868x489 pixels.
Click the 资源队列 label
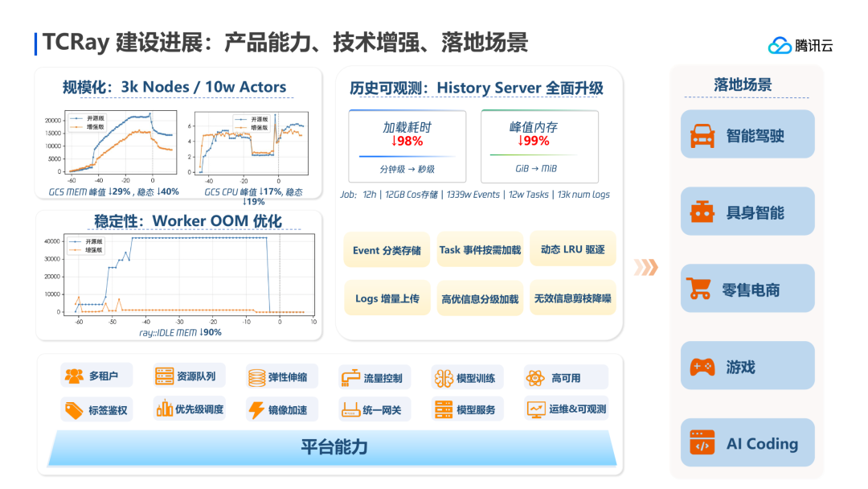pos(196,376)
